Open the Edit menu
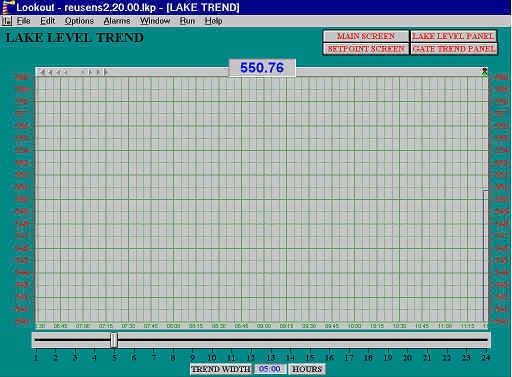 click(47, 21)
